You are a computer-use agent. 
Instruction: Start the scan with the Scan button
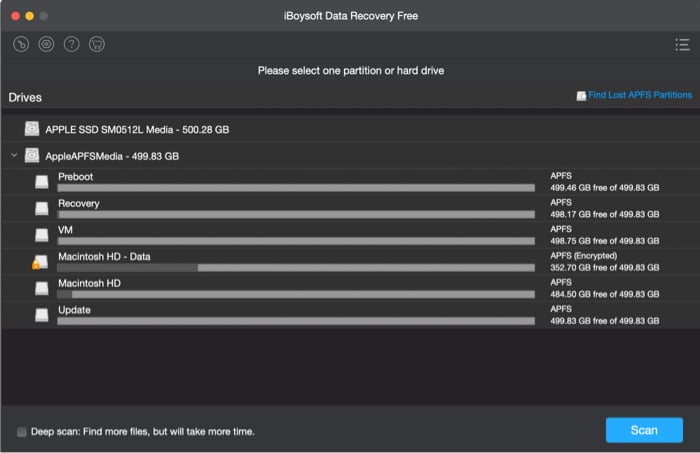[644, 430]
